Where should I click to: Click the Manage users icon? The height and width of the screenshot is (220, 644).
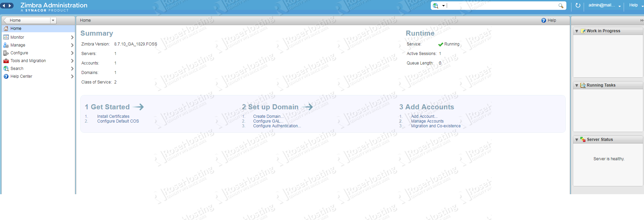point(6,45)
